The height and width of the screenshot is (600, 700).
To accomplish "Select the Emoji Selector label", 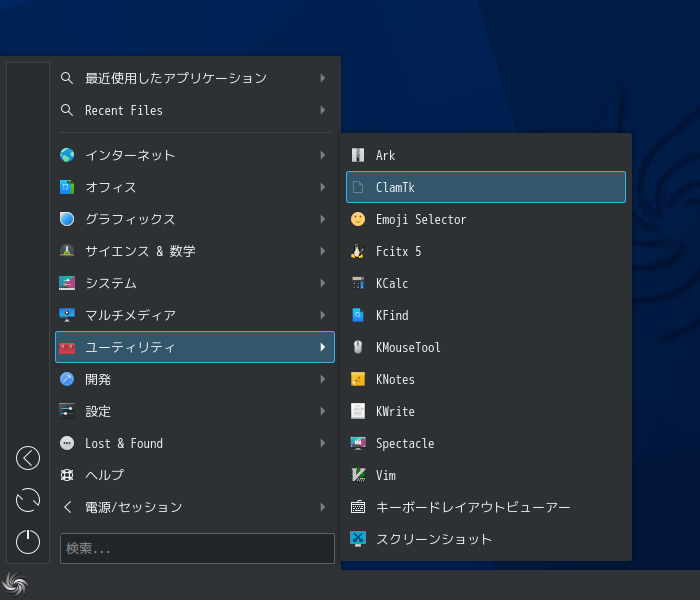I will click(421, 219).
